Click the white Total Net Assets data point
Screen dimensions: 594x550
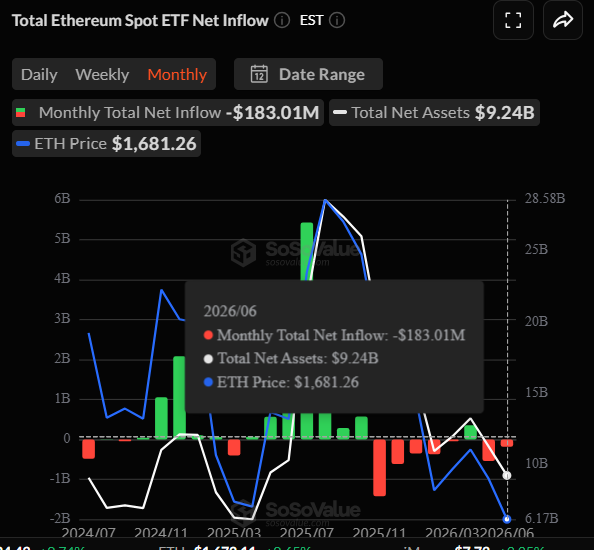click(507, 475)
